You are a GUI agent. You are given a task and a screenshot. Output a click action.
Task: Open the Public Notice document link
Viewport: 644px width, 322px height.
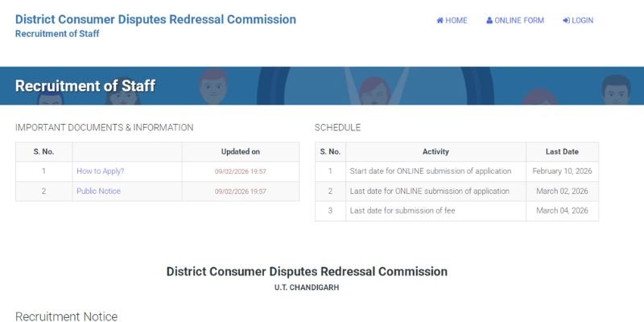[98, 192]
